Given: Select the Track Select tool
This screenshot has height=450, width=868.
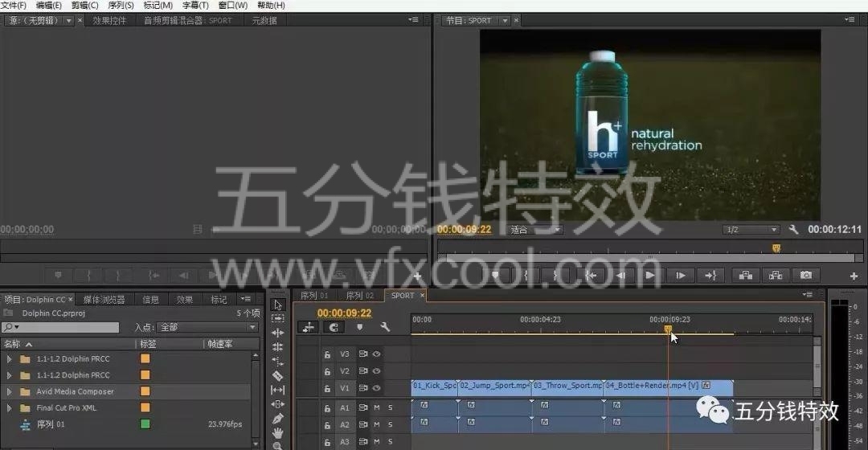Looking at the screenshot, I should pyautogui.click(x=278, y=319).
